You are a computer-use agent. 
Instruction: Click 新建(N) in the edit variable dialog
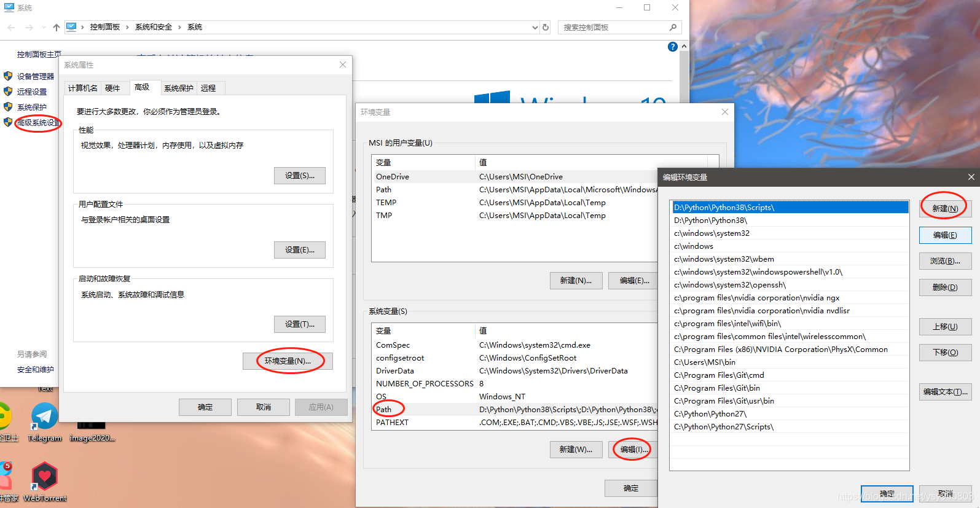tap(945, 209)
